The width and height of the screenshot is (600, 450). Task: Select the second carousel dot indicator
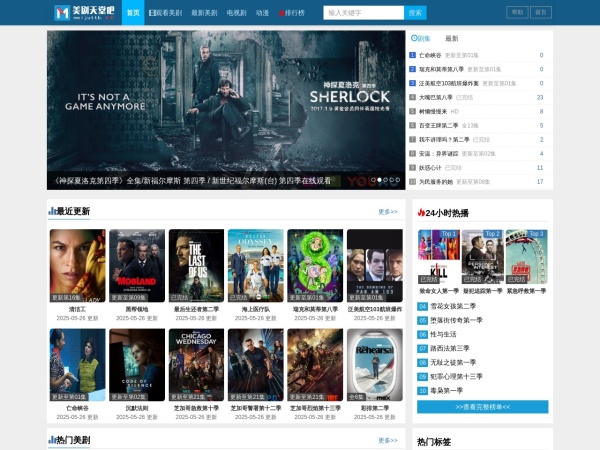pyautogui.click(x=379, y=179)
